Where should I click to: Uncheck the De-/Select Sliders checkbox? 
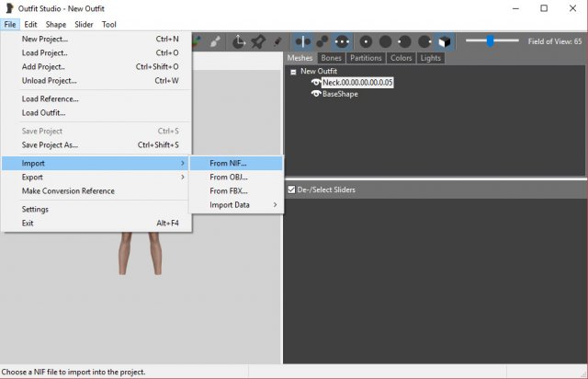click(x=291, y=190)
